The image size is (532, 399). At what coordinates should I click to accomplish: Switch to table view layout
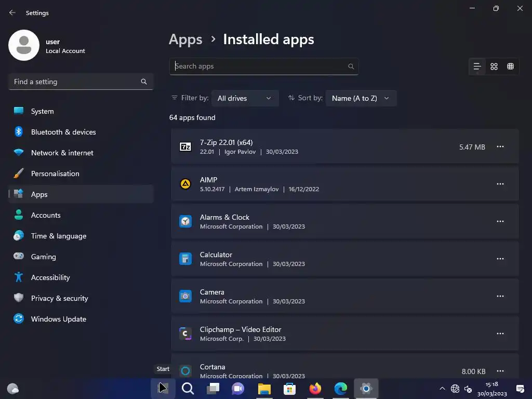(510, 66)
